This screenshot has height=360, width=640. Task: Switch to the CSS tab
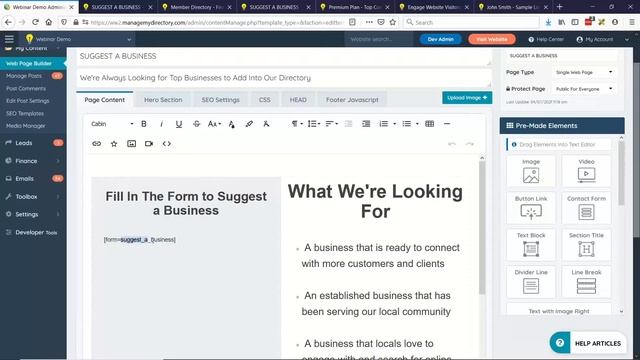[x=264, y=100]
